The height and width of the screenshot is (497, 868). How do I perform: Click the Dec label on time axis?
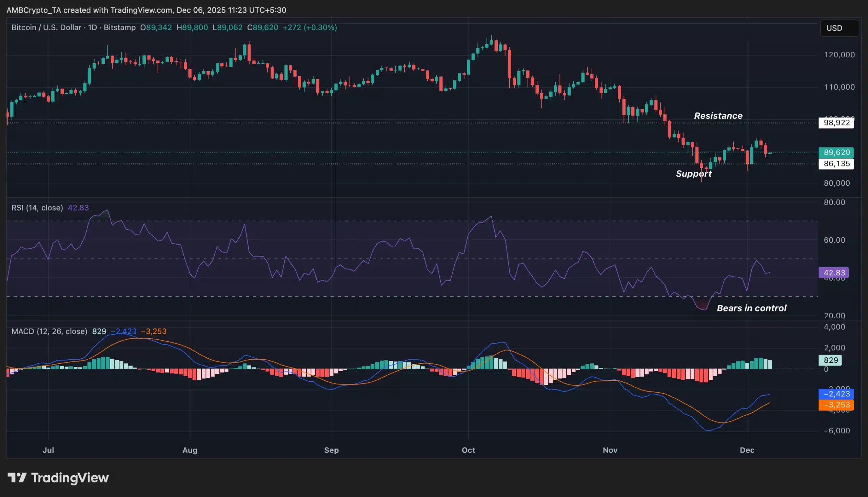tap(747, 450)
